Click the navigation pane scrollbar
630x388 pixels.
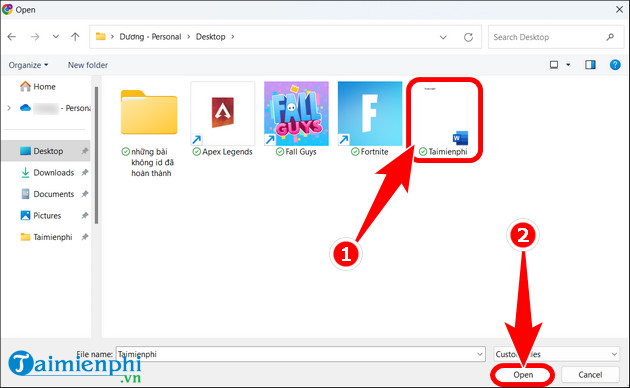(x=96, y=155)
